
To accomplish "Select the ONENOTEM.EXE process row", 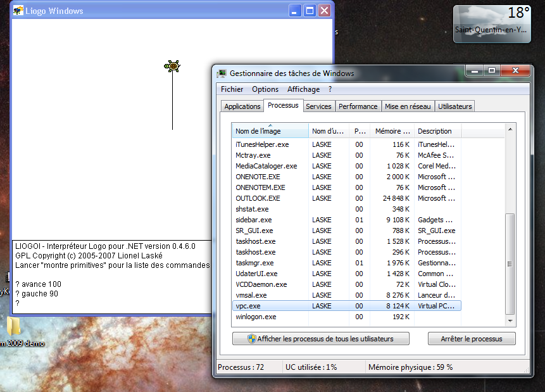I will [346, 187].
